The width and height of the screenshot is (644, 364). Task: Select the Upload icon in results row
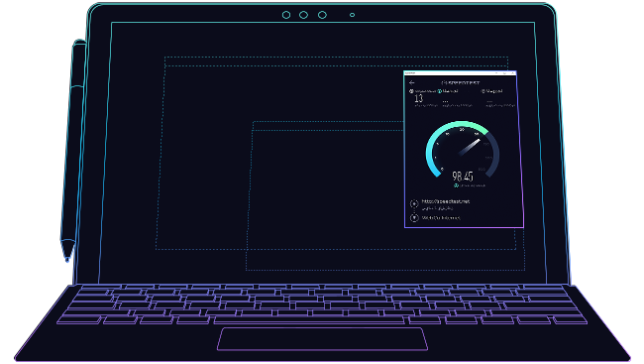pos(483,91)
